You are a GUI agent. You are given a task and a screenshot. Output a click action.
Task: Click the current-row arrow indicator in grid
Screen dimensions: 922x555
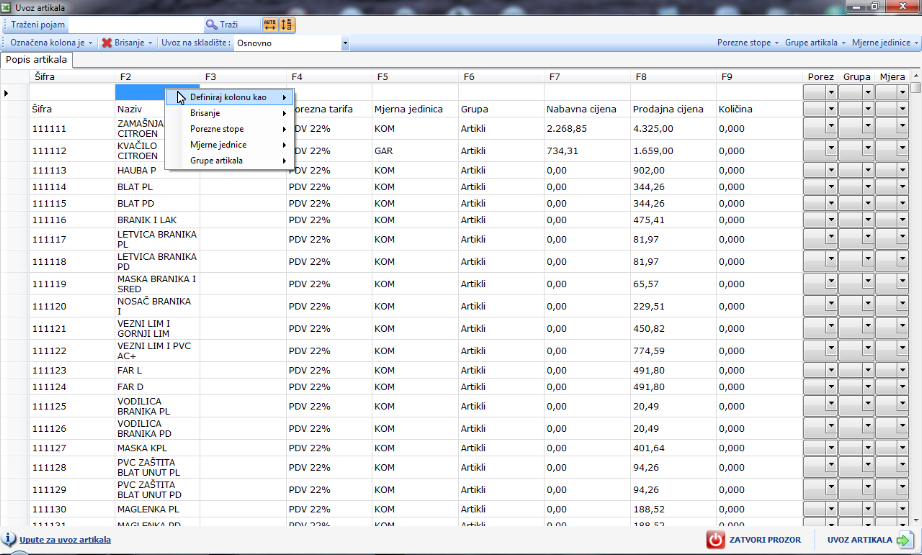pos(6,93)
